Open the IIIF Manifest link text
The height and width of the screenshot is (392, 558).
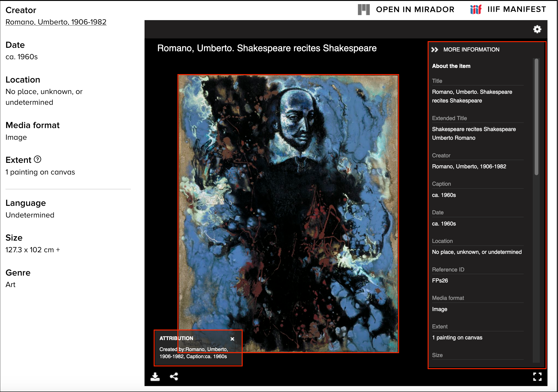[517, 9]
